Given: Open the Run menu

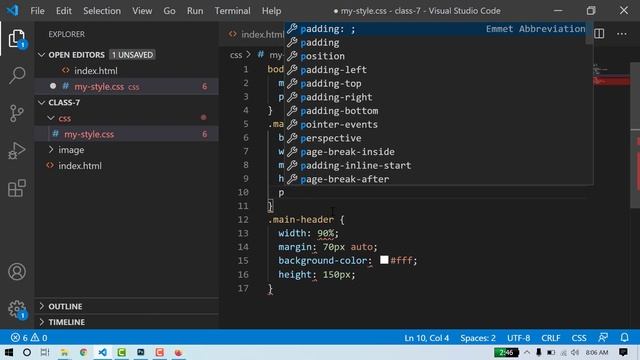Looking at the screenshot, I should [x=195, y=11].
